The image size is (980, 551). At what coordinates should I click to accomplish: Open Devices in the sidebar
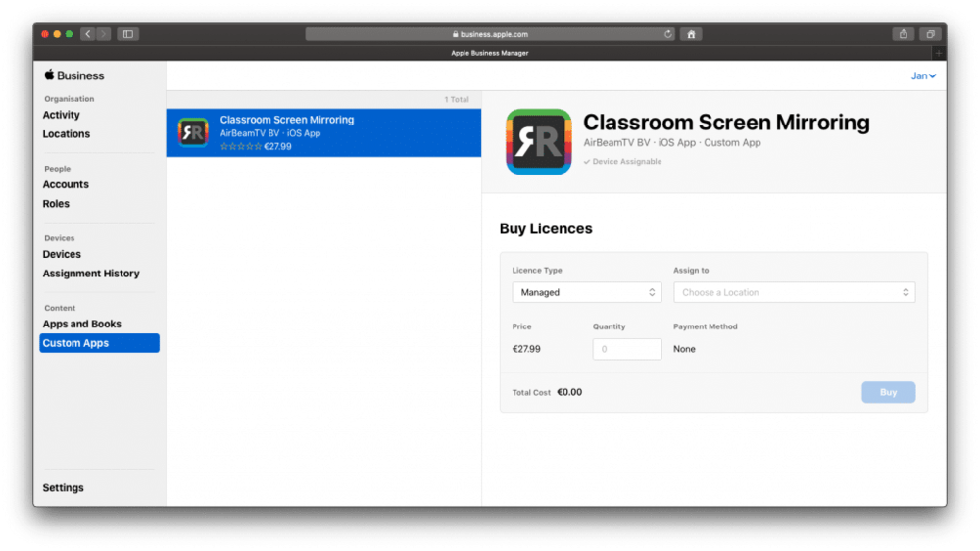62,255
